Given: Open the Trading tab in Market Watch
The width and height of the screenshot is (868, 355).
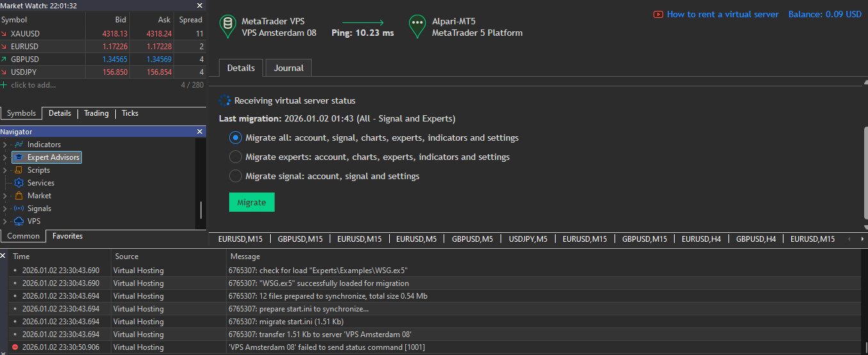Looking at the screenshot, I should [96, 113].
